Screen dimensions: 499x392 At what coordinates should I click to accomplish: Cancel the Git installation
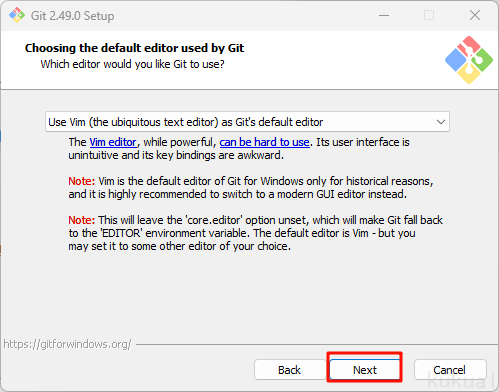[x=450, y=370]
